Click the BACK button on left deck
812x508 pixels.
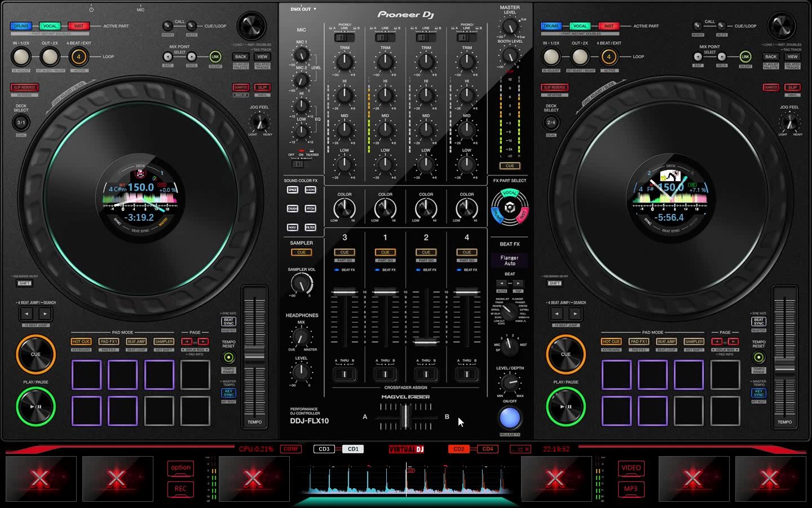[241, 56]
